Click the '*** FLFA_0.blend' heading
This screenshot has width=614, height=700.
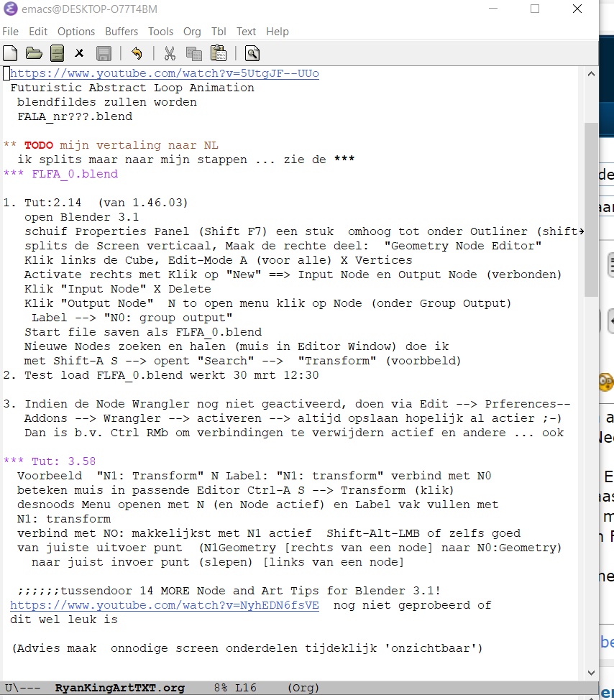60,174
